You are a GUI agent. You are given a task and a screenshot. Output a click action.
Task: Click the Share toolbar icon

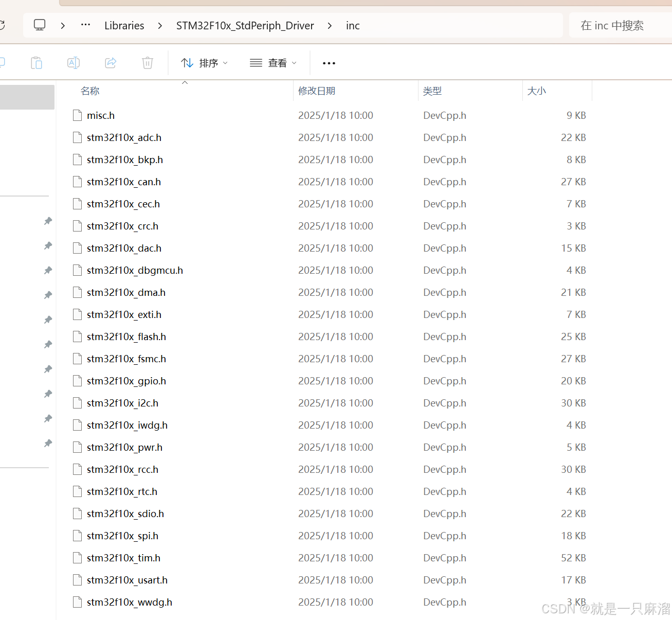[111, 63]
